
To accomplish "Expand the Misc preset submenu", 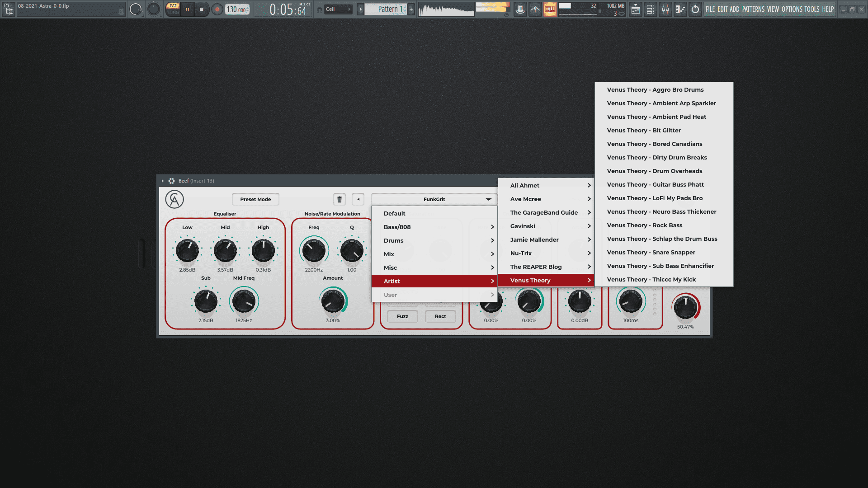I will pos(434,267).
